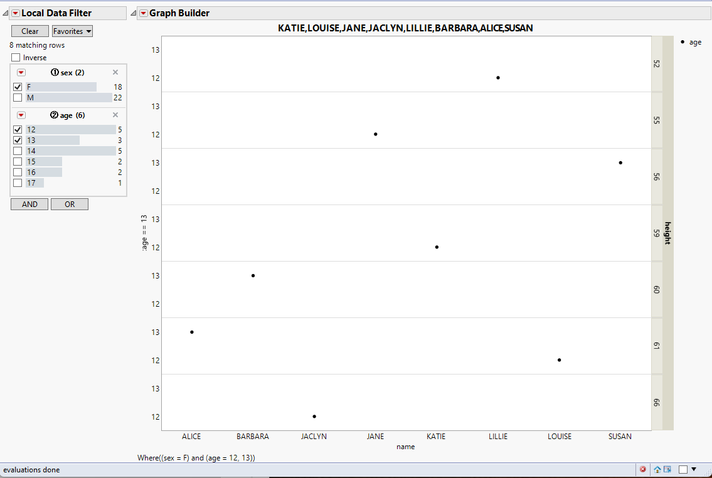
Task: Check age 16 in age filter
Action: [17, 172]
